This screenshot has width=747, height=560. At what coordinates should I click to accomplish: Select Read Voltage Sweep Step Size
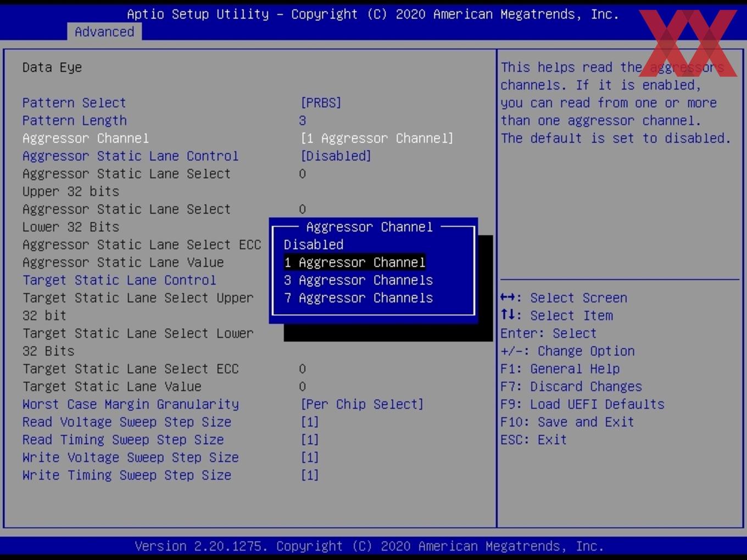(127, 422)
